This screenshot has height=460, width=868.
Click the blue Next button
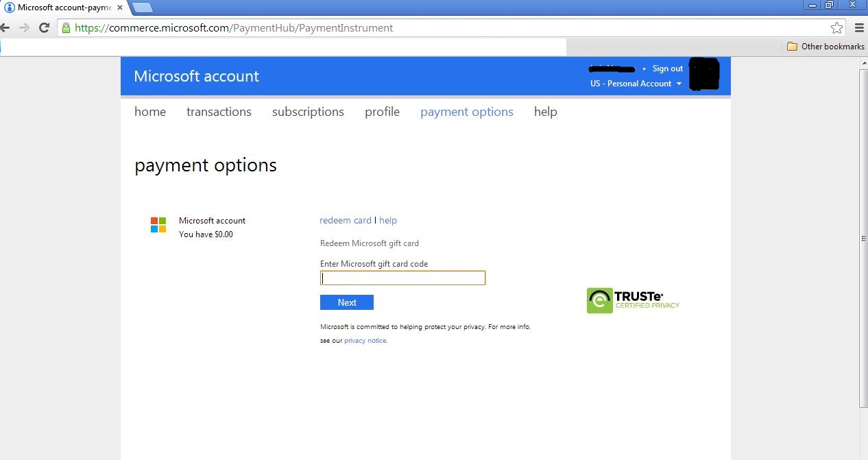coord(347,302)
